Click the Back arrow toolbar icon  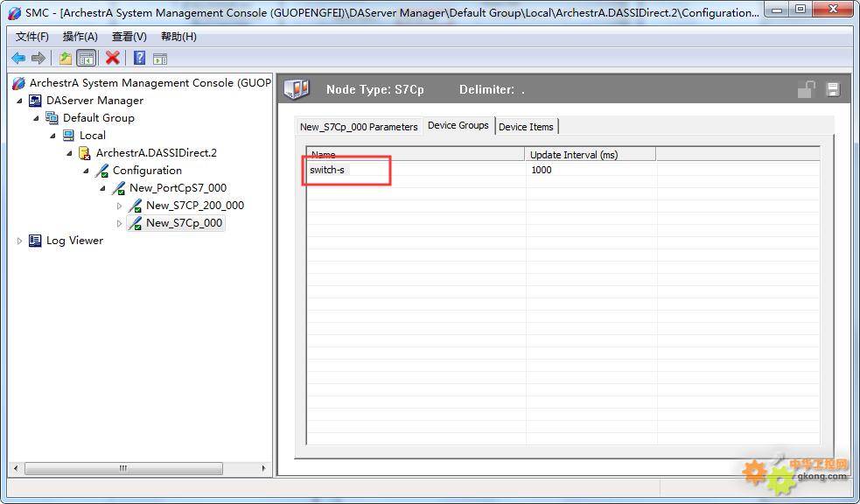click(18, 59)
